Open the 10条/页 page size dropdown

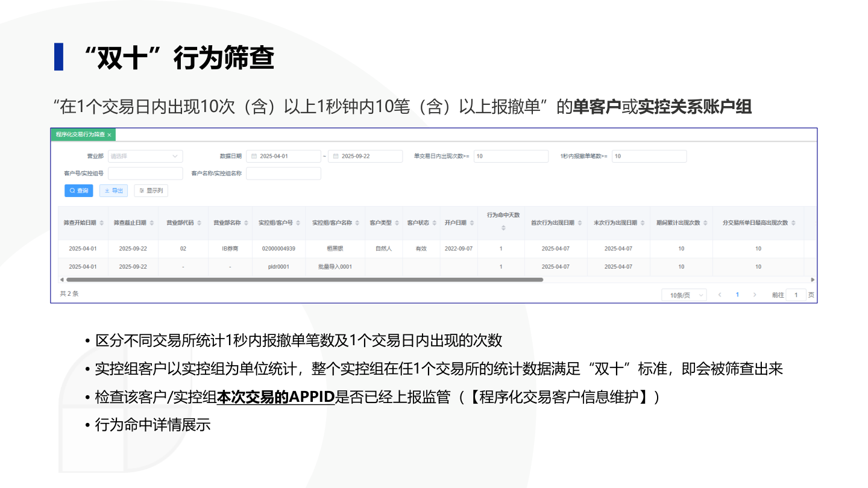click(x=684, y=295)
